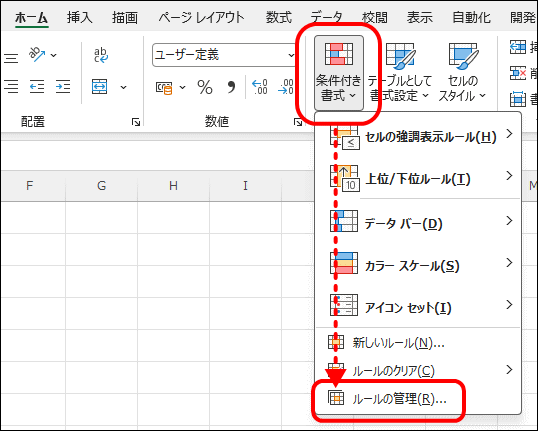Click the アイコン セット icon

[344, 305]
